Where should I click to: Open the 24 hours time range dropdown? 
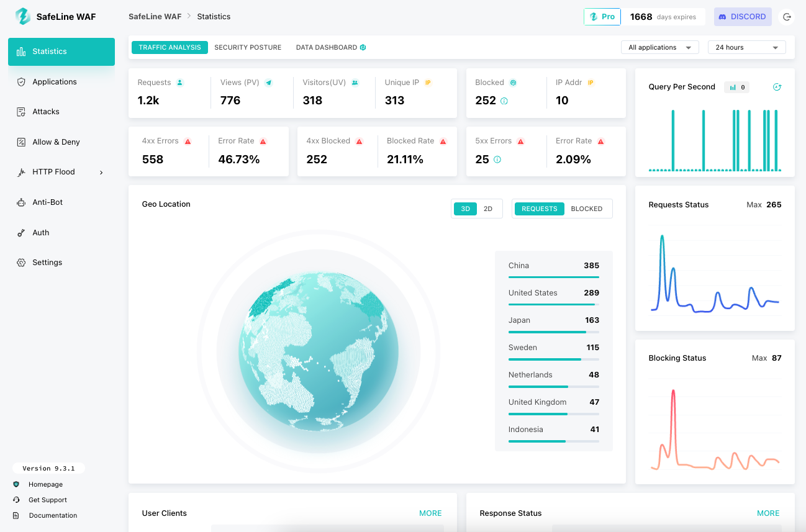point(746,48)
